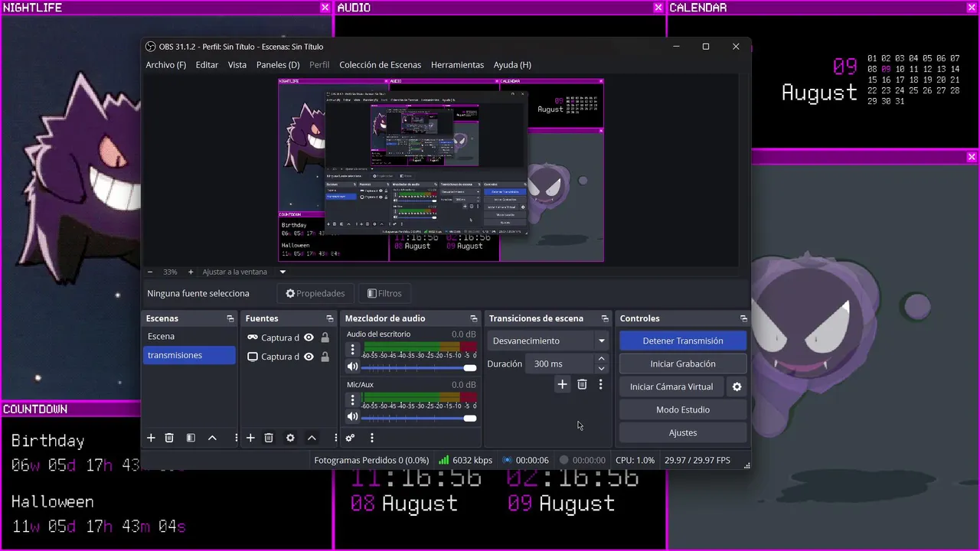The image size is (980, 551).
Task: Mute the Mic/Aux channel
Action: click(x=352, y=417)
